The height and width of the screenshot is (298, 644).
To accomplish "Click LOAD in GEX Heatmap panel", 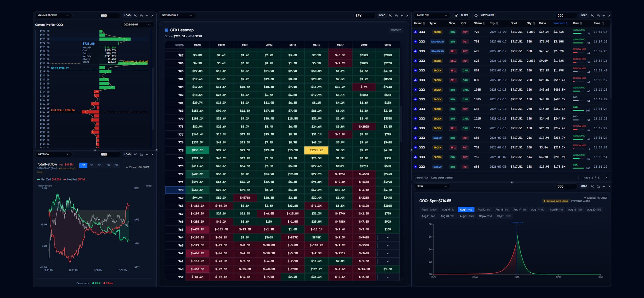I will pyautogui.click(x=382, y=16).
